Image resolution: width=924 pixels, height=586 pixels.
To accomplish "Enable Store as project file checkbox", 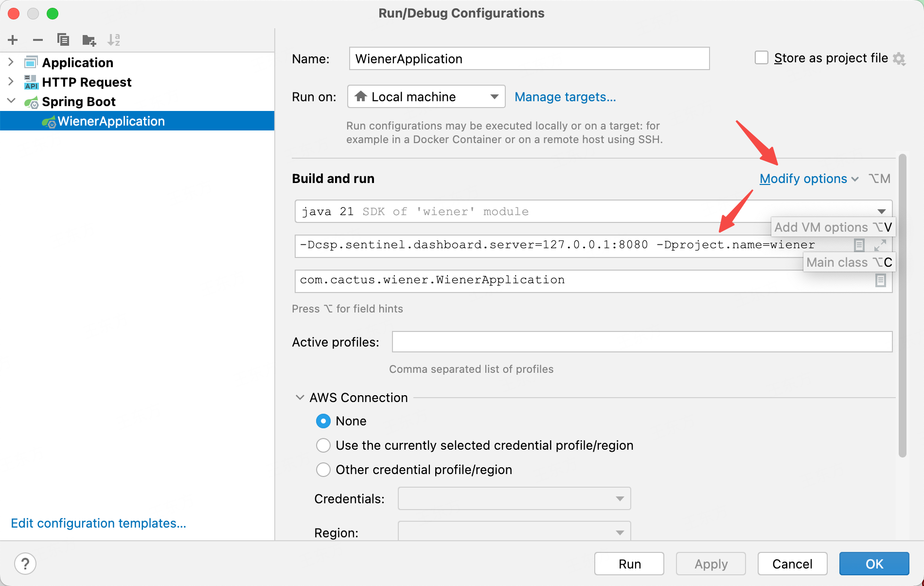I will point(762,58).
